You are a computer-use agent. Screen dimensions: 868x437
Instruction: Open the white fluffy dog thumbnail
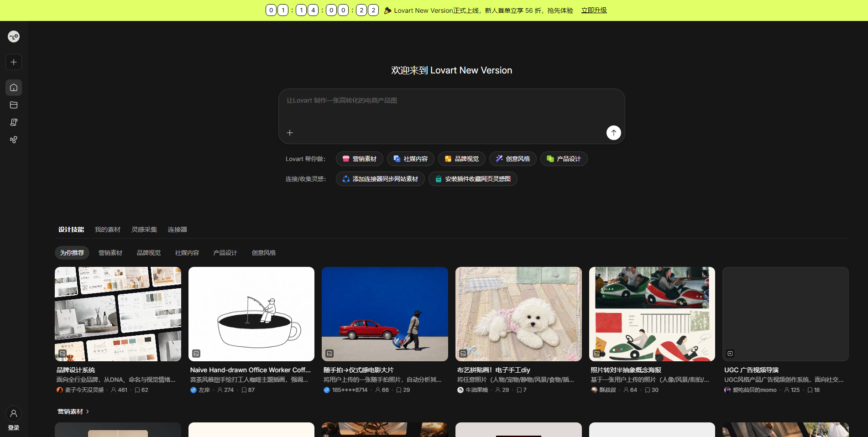(x=518, y=314)
